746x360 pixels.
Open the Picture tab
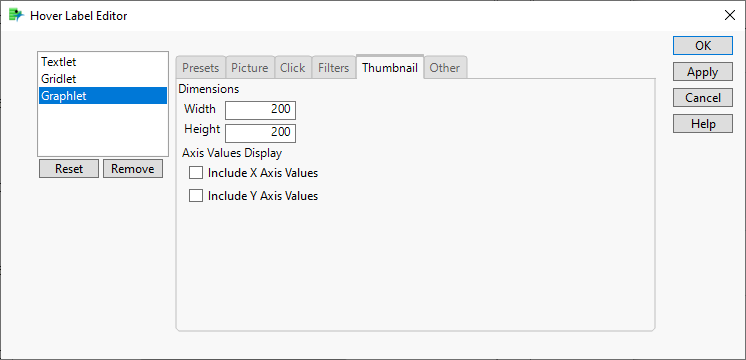coord(250,68)
